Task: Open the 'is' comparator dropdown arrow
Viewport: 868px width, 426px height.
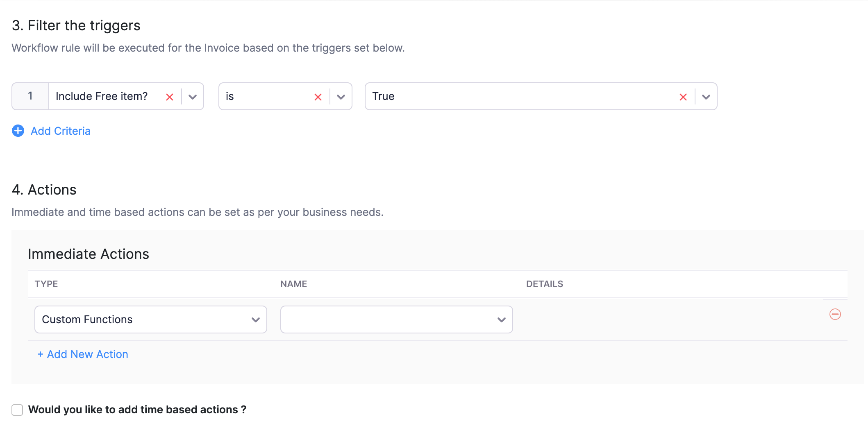Action: click(341, 97)
